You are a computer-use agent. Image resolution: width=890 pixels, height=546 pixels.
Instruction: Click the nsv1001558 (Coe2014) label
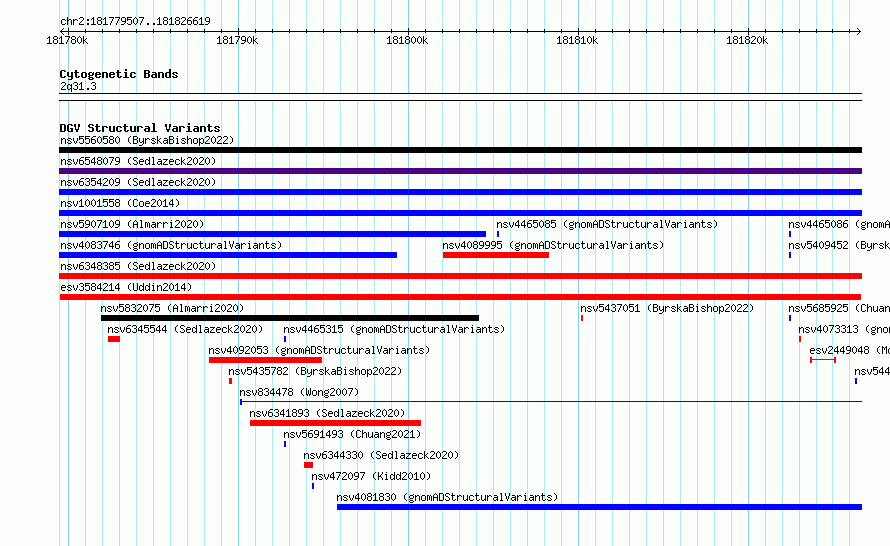click(120, 203)
